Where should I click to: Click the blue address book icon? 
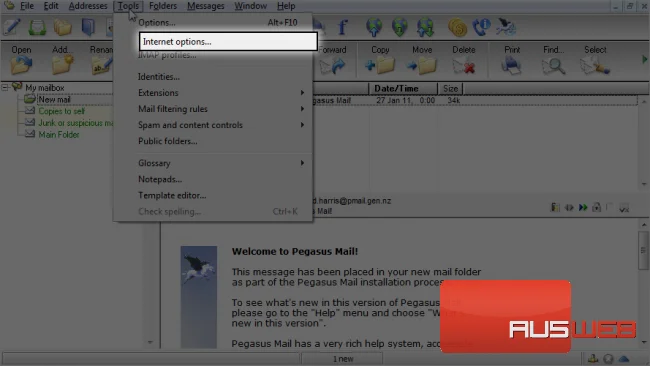point(88,27)
